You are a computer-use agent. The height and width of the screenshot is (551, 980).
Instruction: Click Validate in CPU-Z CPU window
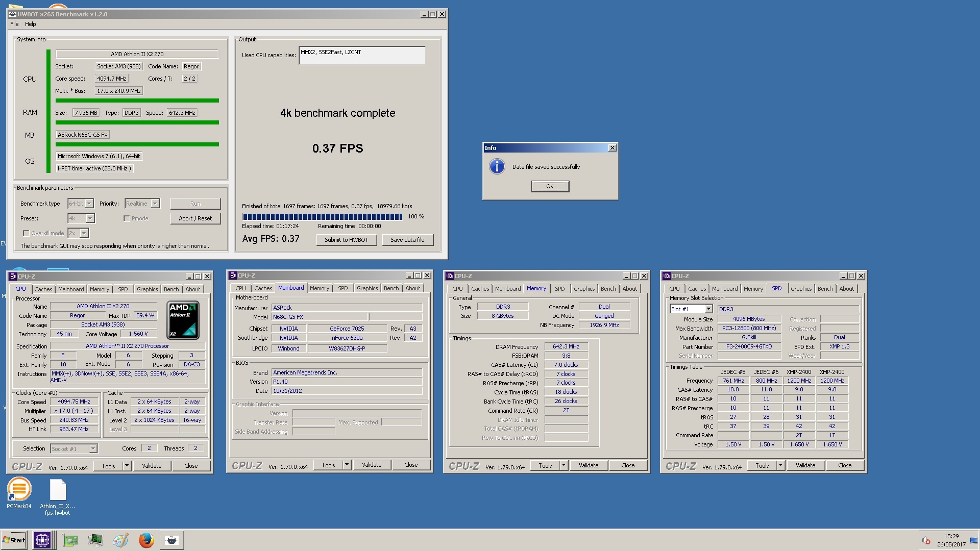152,465
